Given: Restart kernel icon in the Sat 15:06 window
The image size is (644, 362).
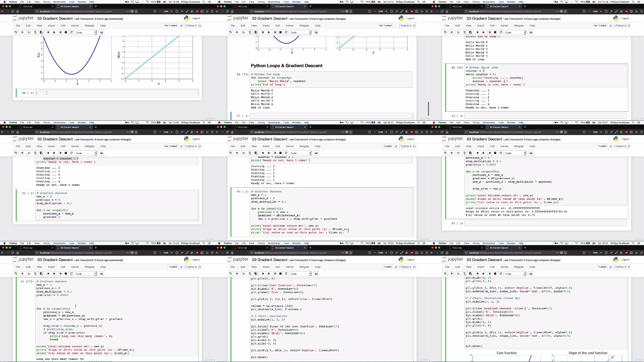Looking at the screenshot, I should (72, 153).
